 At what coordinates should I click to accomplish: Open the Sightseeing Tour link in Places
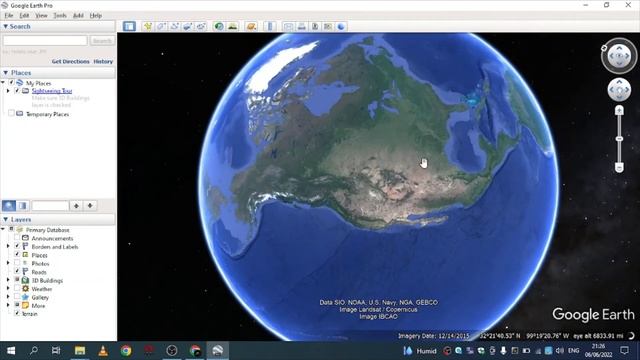[52, 91]
